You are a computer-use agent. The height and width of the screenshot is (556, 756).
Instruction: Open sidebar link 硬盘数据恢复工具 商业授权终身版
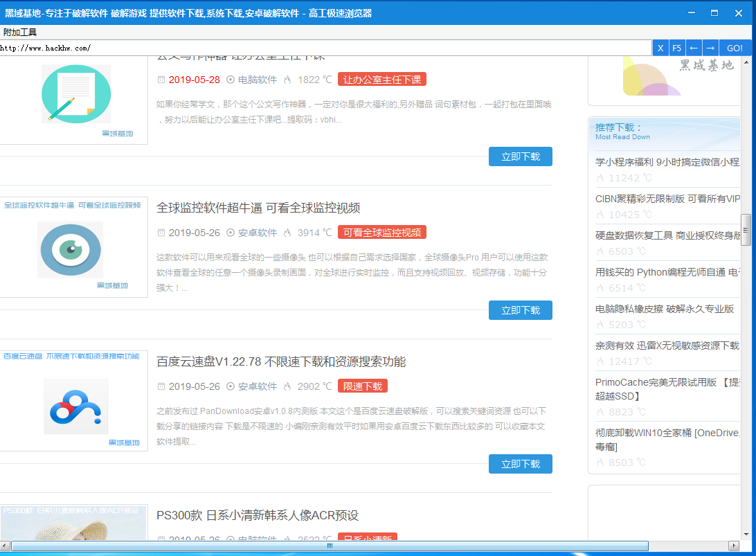click(667, 235)
